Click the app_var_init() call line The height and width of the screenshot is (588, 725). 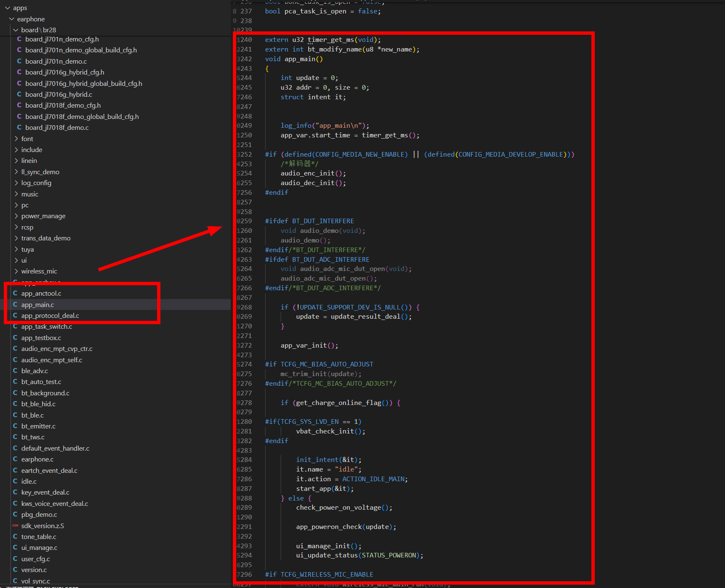tap(309, 346)
